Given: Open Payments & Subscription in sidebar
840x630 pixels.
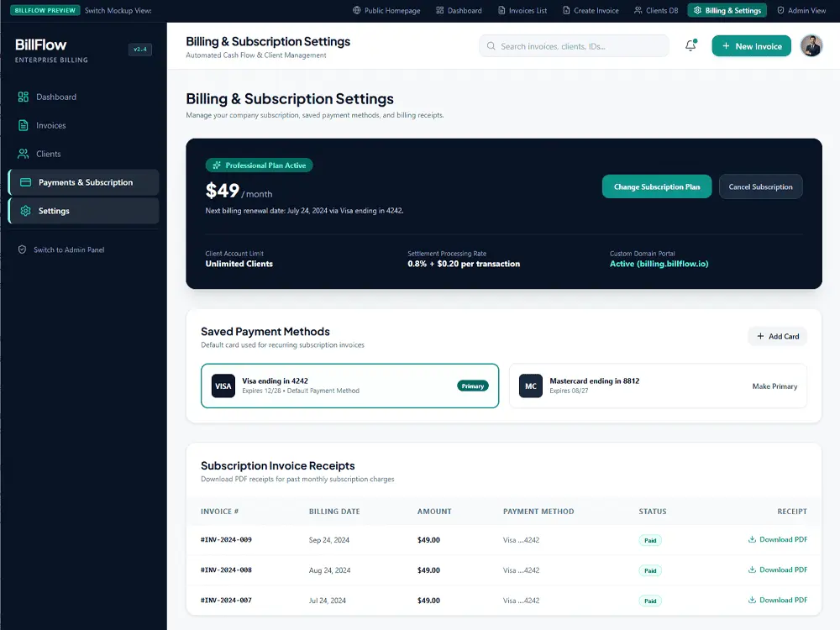Looking at the screenshot, I should point(83,182).
